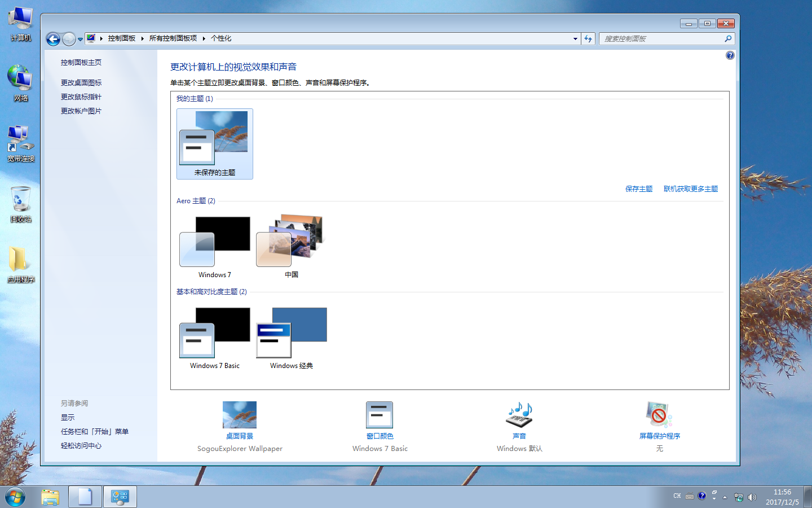812x508 pixels.
Task: Click the Help question mark icon
Action: tap(730, 55)
